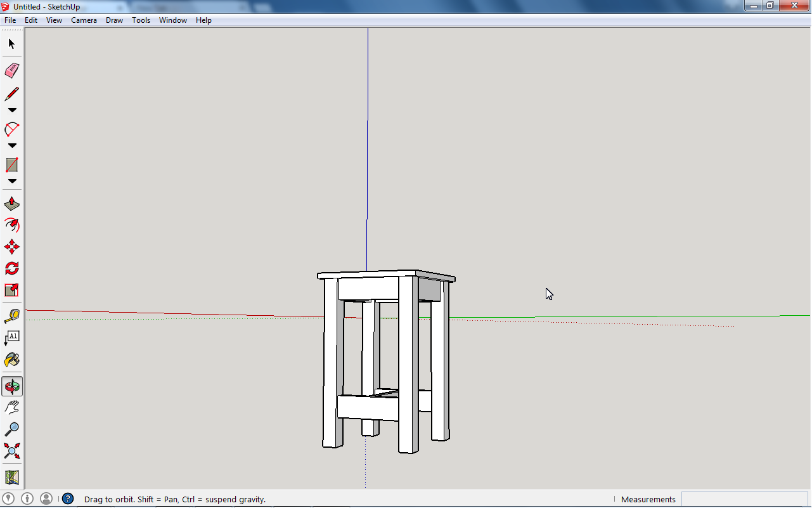Pick the Follow Me tool
The image size is (812, 508).
pos(11,225)
